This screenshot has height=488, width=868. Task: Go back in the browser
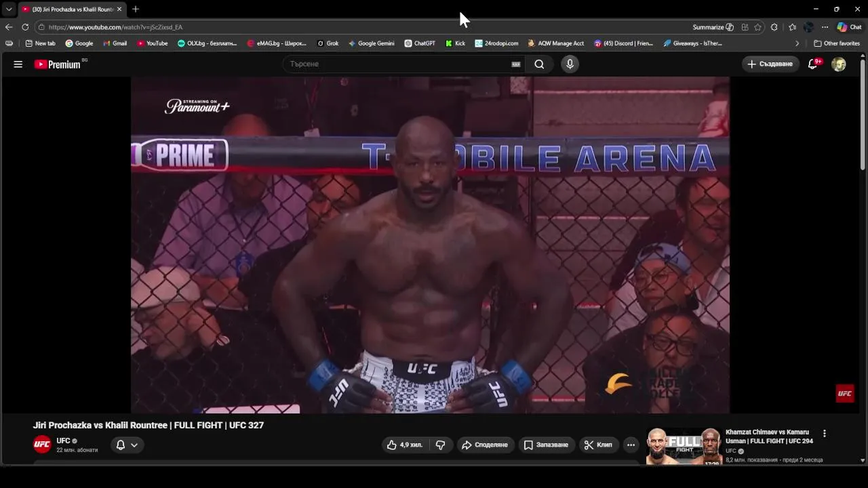click(x=9, y=27)
